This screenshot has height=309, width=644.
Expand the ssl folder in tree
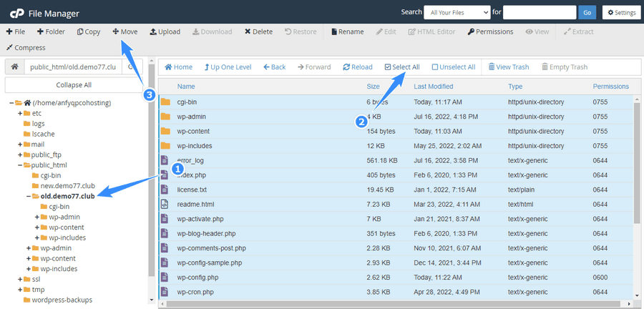[x=20, y=279]
